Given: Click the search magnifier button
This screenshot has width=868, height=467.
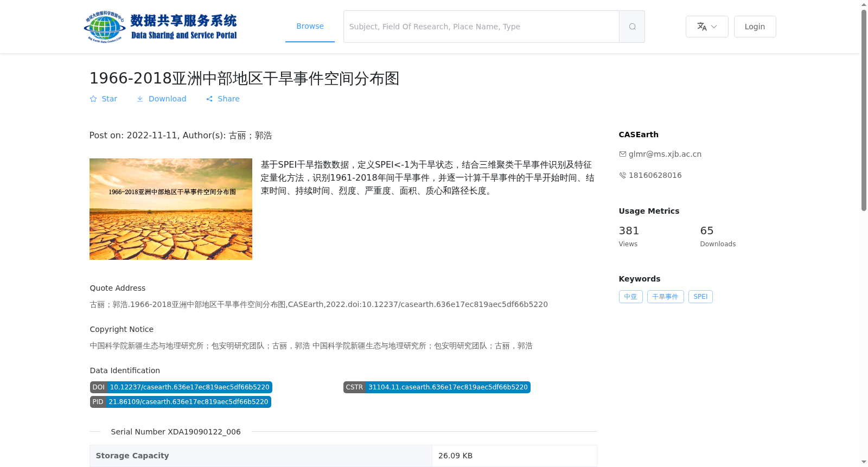Looking at the screenshot, I should click(x=632, y=27).
